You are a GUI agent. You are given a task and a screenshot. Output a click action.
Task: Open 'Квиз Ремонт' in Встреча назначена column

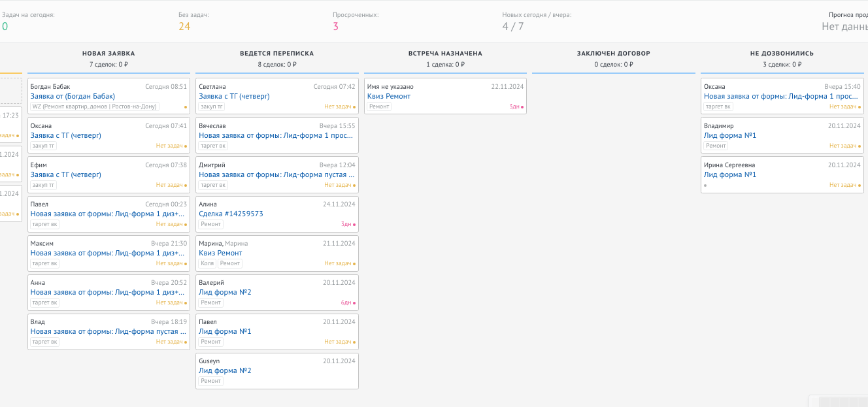[x=389, y=96]
